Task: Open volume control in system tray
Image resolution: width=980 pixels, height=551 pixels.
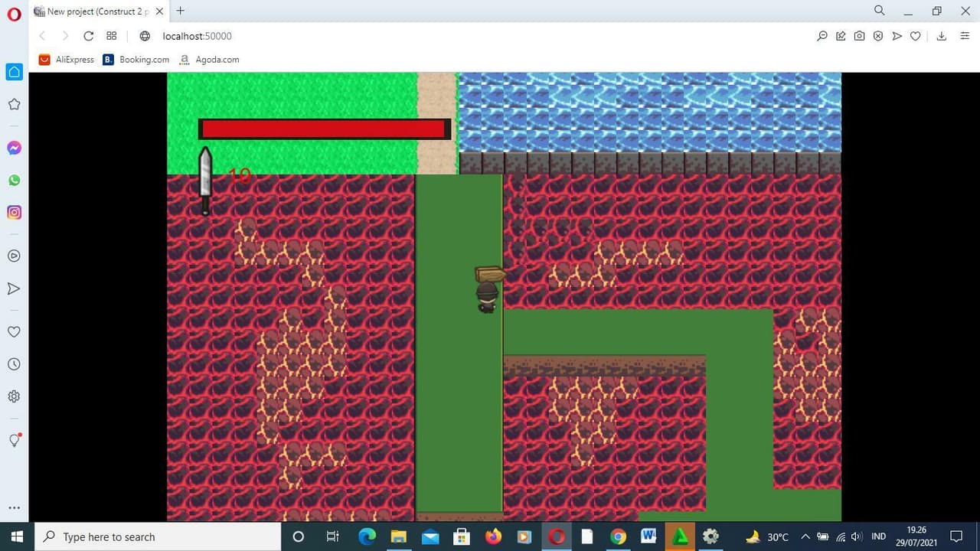Action: 857,536
